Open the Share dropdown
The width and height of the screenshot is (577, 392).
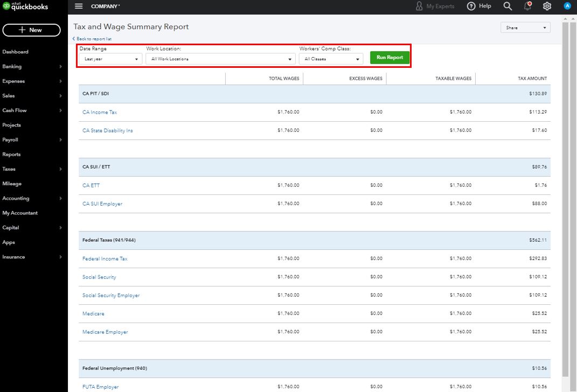(x=525, y=27)
